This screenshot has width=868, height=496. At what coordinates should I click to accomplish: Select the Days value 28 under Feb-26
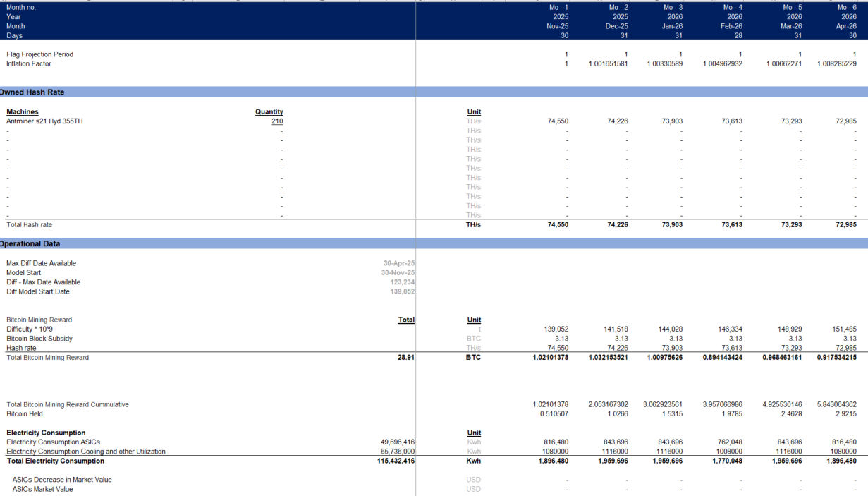738,35
